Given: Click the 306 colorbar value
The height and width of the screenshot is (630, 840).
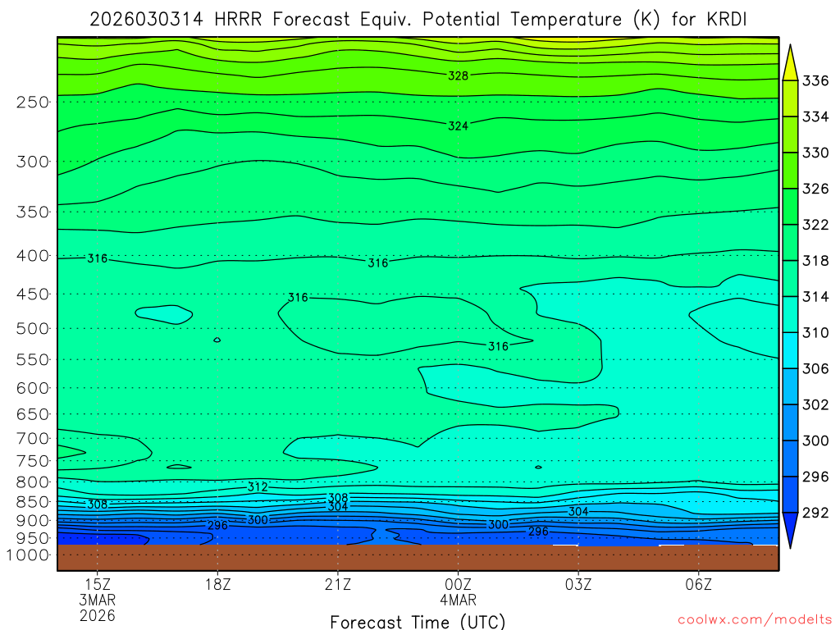Looking at the screenshot, I should 815,368.
